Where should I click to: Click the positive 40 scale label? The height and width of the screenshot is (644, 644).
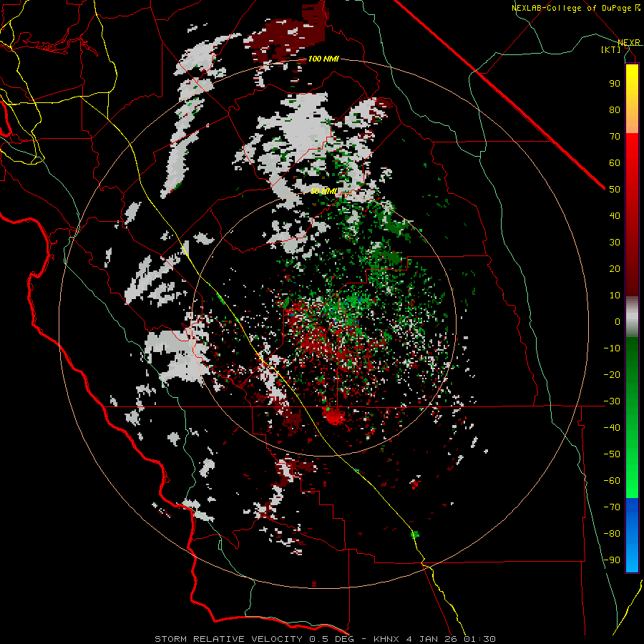615,215
